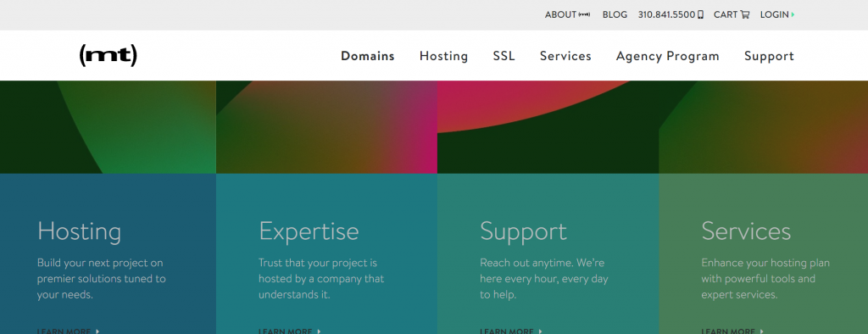
Task: Go to the Agency Program page
Action: 668,57
